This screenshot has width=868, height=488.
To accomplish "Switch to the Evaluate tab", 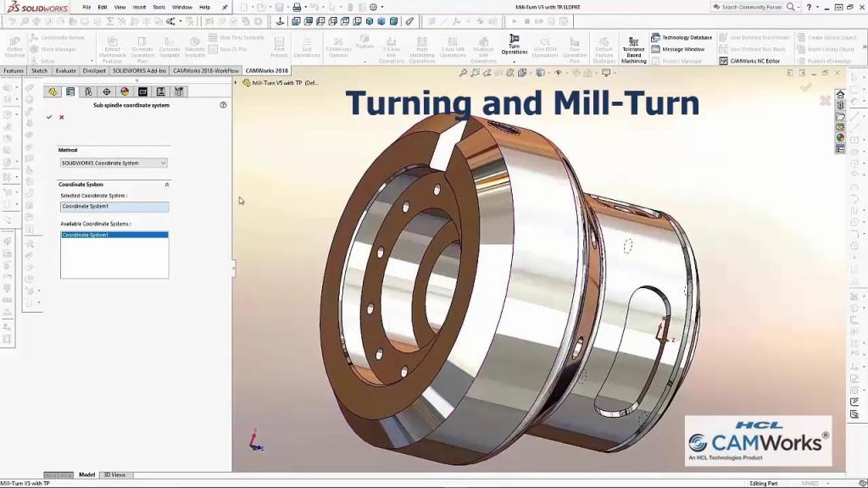I will pos(65,71).
